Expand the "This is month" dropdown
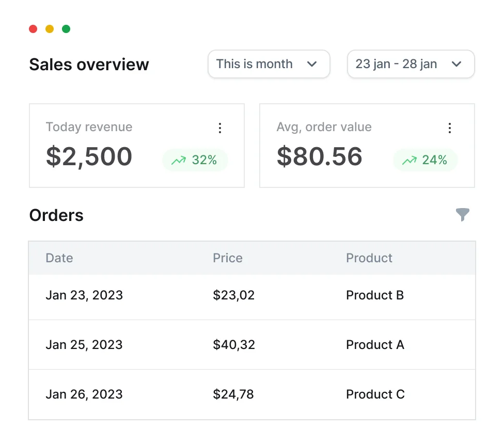 click(269, 64)
